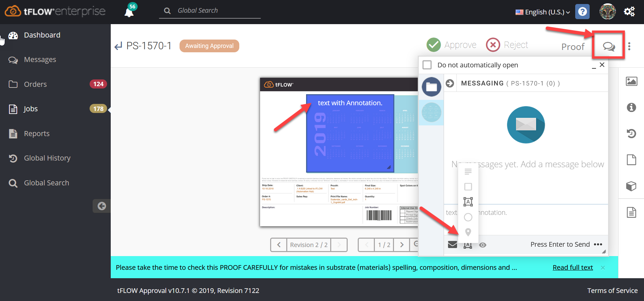The image size is (644, 301).
Task: Approve the proof
Action: [x=451, y=45]
